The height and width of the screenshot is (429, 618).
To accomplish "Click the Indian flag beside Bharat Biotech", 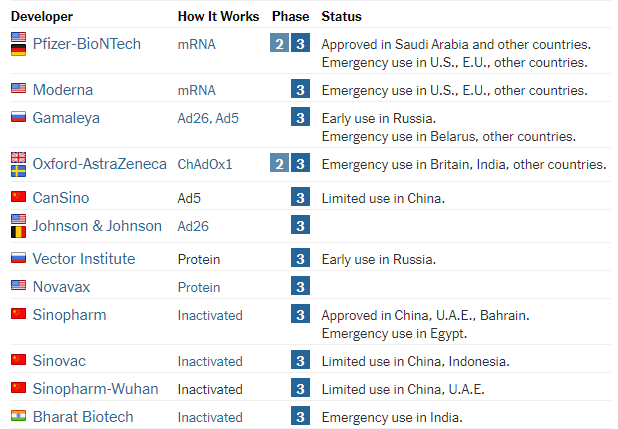I will pyautogui.click(x=19, y=416).
